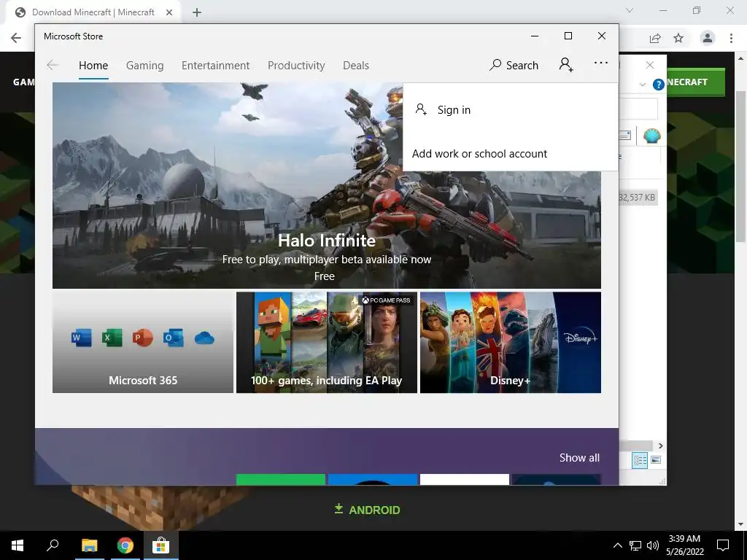The image size is (747, 560).
Task: Open the Halo Infinite featured banner
Action: click(x=326, y=185)
